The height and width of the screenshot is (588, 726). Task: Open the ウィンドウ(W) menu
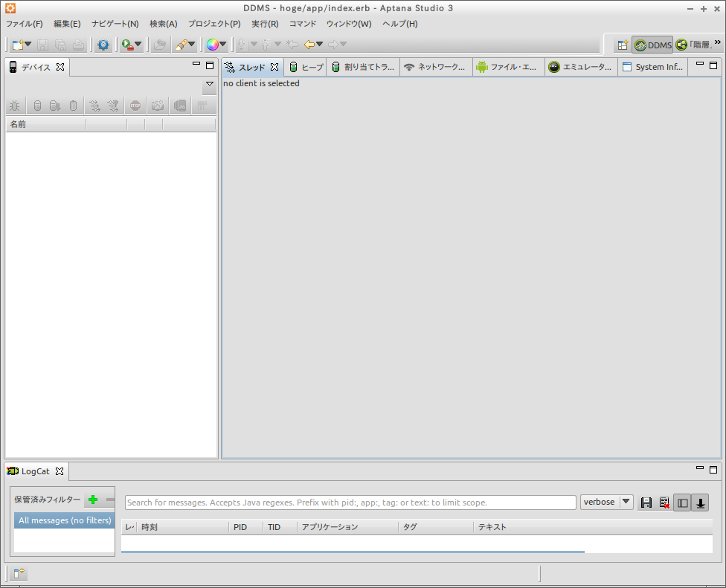pyautogui.click(x=349, y=24)
